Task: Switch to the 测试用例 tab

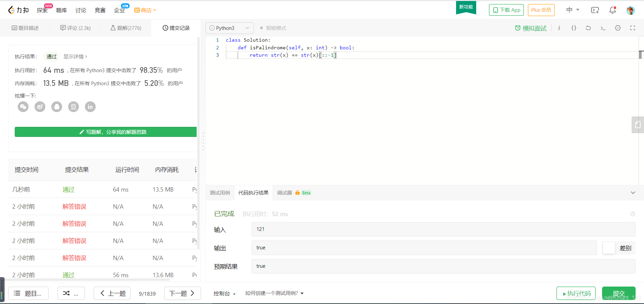Action: point(220,193)
